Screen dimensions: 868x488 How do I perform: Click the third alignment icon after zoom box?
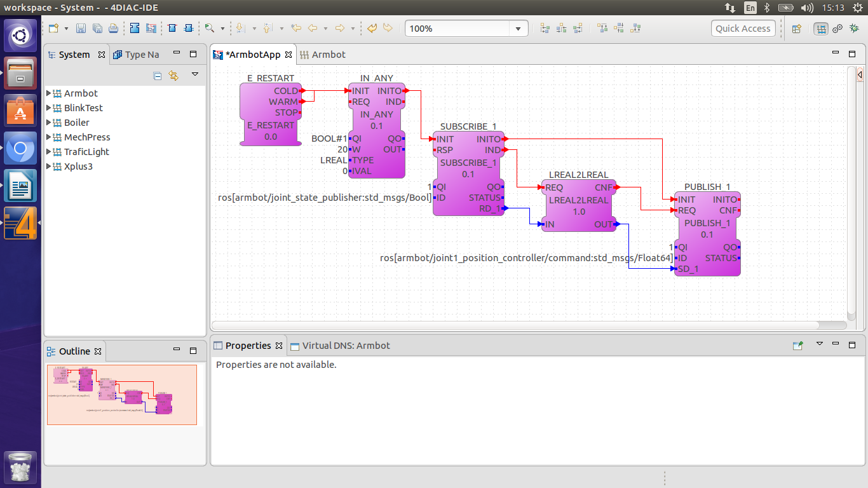click(578, 29)
